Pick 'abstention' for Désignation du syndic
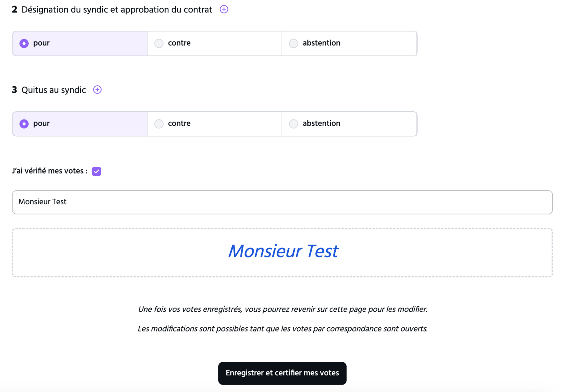Screen dimensions: 566x392 point(349,43)
